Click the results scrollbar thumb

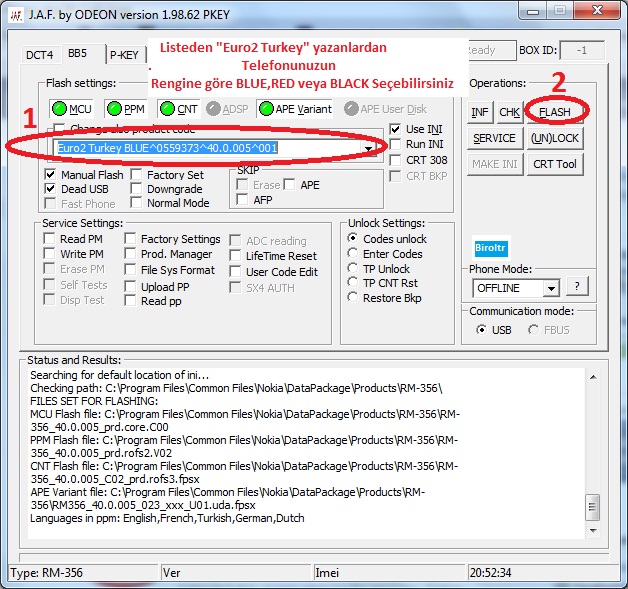(x=593, y=507)
